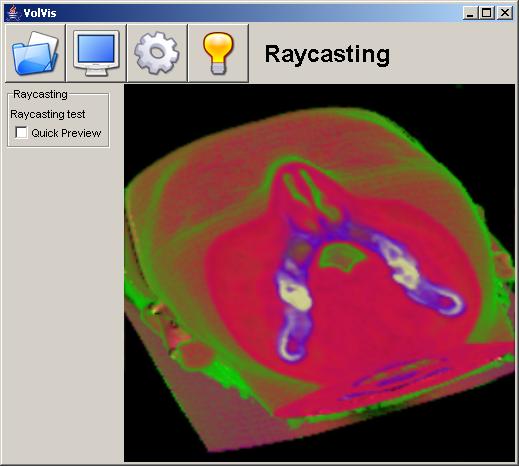The image size is (519, 466).
Task: Click the Java cup icon in title bar
Action: 13,13
